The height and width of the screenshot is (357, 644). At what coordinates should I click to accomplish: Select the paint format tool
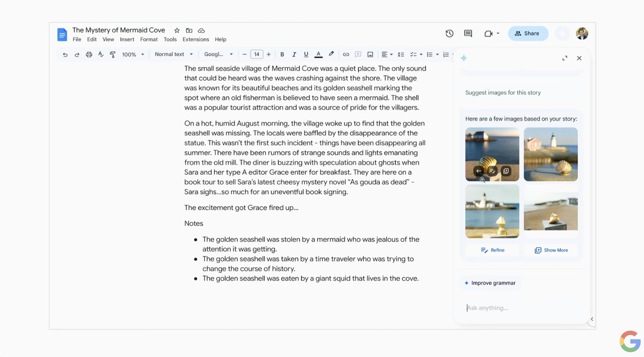point(113,54)
